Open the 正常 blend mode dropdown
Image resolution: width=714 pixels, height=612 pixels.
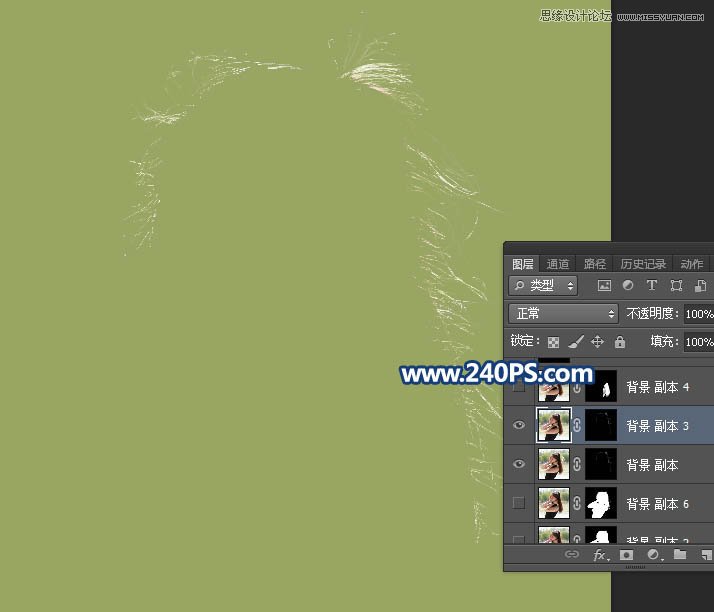(x=563, y=314)
